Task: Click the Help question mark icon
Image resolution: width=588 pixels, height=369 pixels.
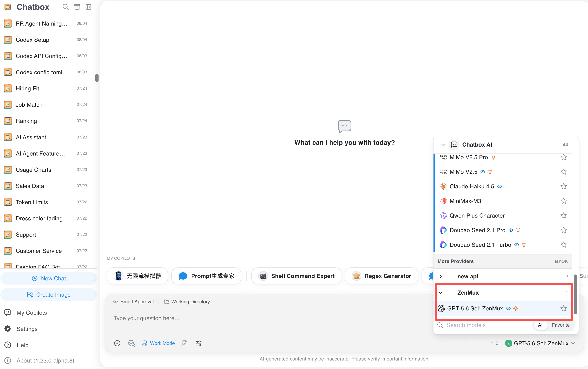Action: (x=8, y=345)
